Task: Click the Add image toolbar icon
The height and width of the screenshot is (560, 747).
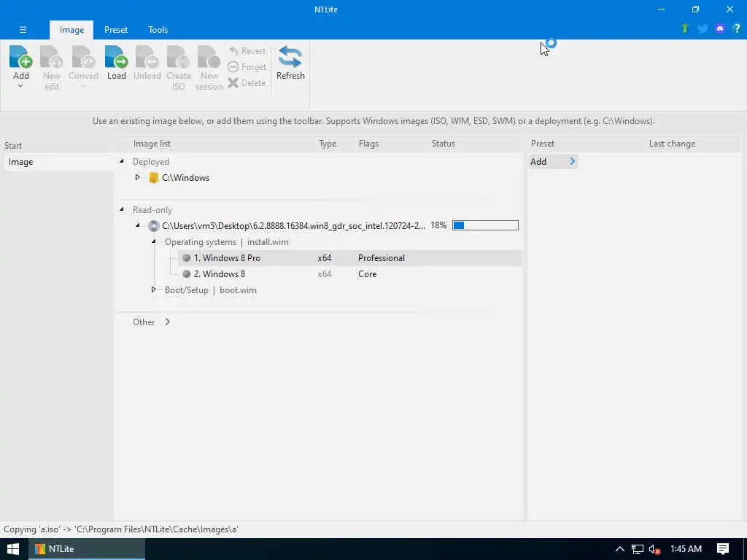Action: point(20,57)
